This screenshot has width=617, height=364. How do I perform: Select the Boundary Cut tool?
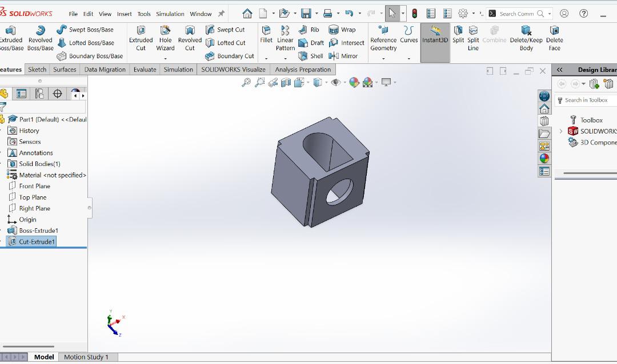[x=230, y=56]
